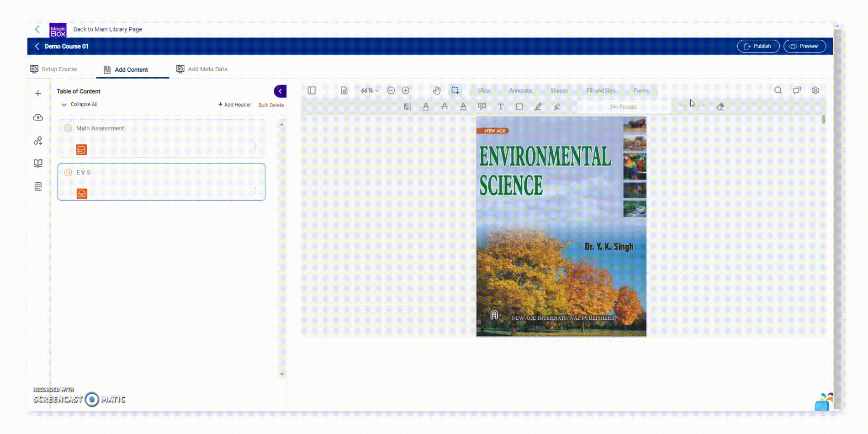Viewport: 868px width, 434px height.
Task: Select the eraser tool
Action: (x=720, y=106)
